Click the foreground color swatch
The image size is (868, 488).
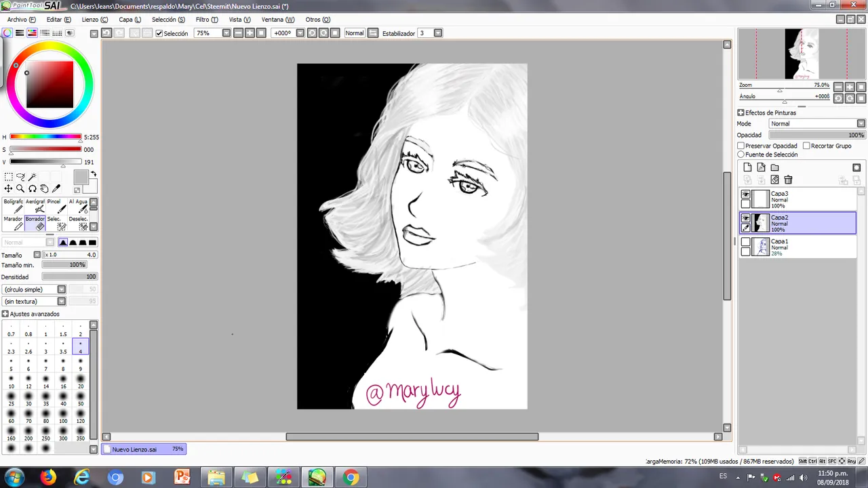pyautogui.click(x=81, y=177)
